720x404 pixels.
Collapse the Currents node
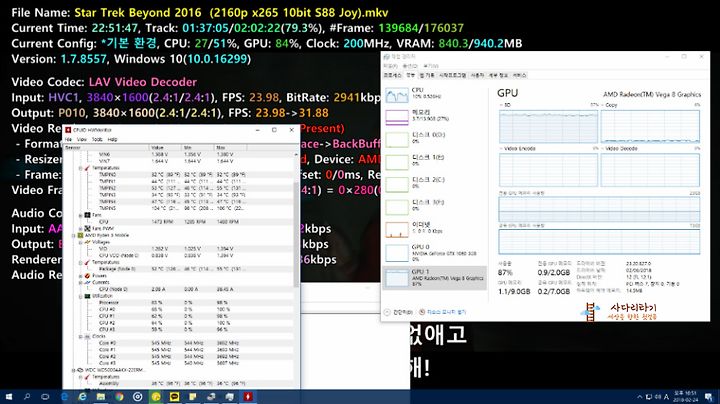point(80,282)
